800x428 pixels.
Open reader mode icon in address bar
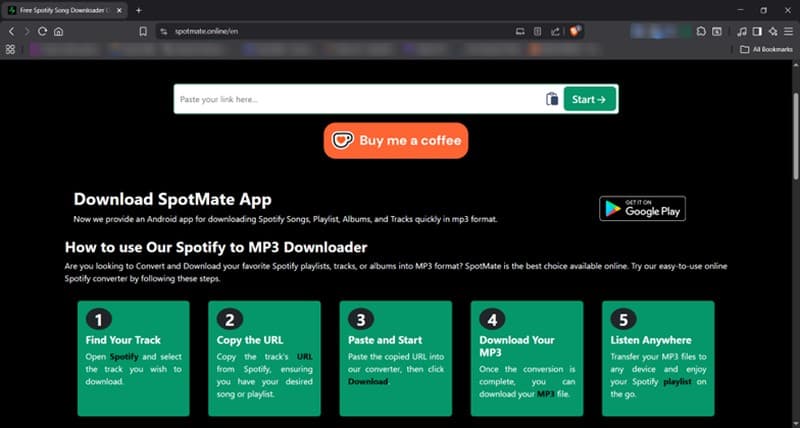pyautogui.click(x=537, y=32)
